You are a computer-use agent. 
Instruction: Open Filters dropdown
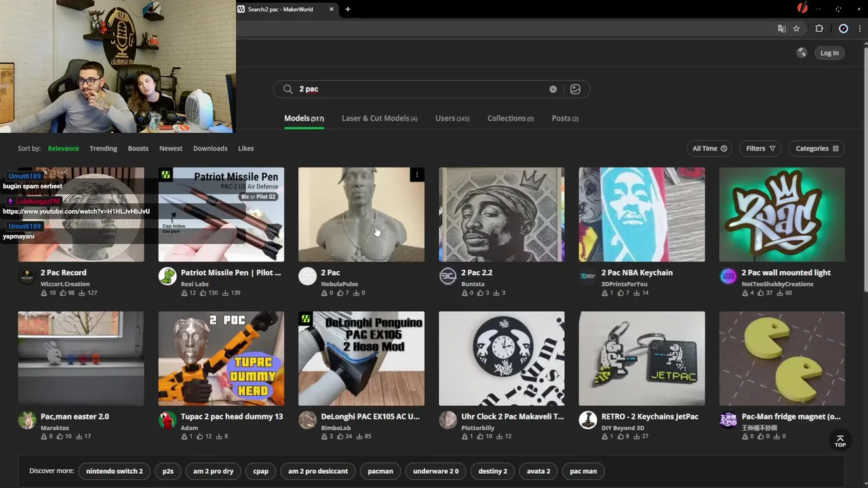760,148
